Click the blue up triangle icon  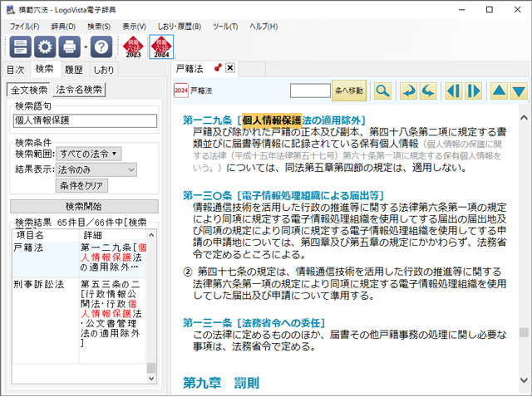[499, 91]
